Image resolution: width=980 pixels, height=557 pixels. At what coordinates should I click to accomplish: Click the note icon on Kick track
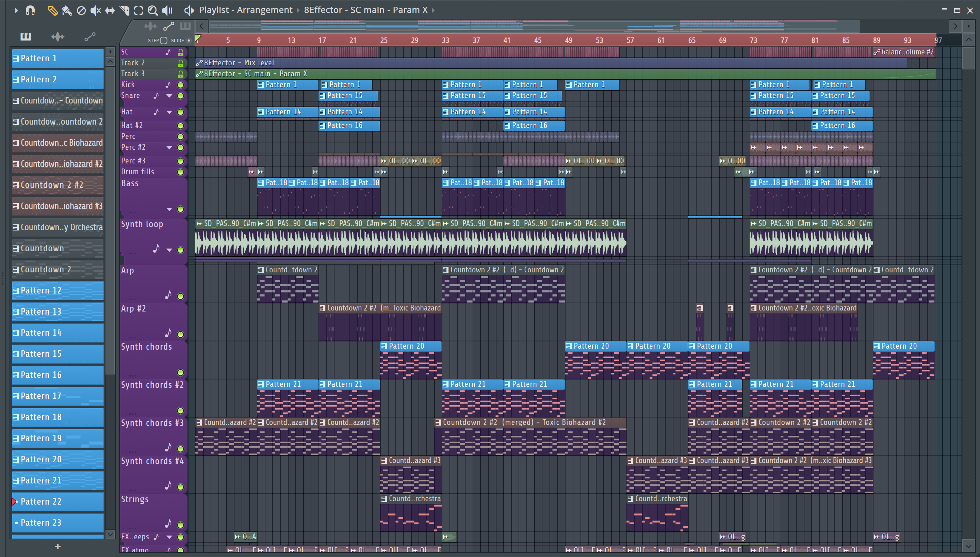coord(168,84)
